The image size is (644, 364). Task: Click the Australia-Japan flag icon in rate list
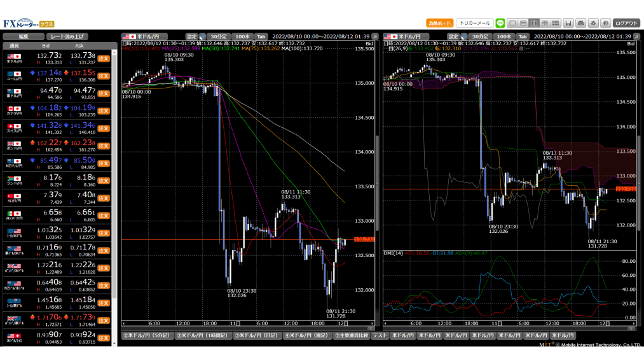[x=14, y=91]
